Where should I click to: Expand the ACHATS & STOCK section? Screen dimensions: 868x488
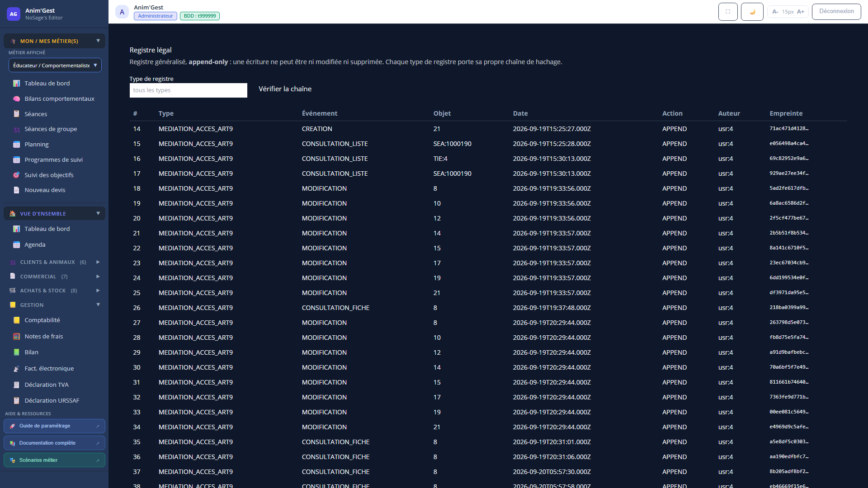coord(54,291)
